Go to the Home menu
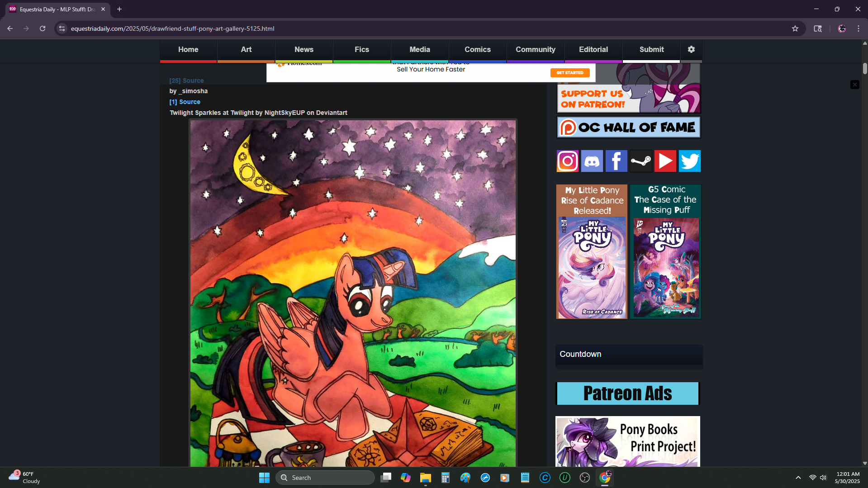This screenshot has height=488, width=868. (x=188, y=50)
